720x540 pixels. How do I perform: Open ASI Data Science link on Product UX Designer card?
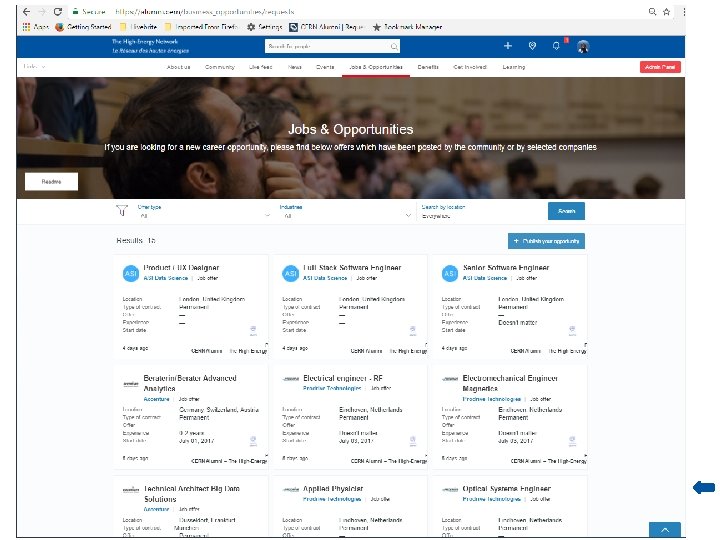pos(166,278)
